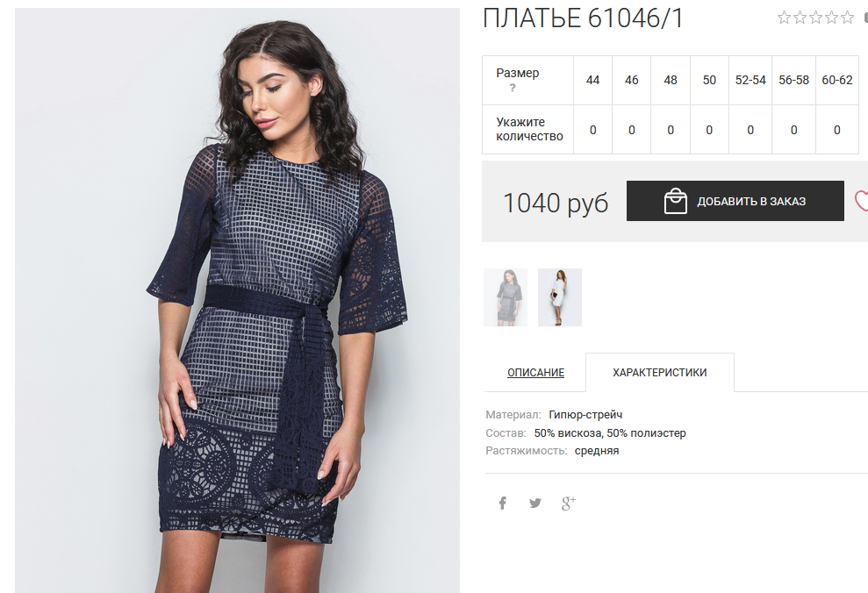
Task: Click the main dress product photo
Action: tap(237, 300)
